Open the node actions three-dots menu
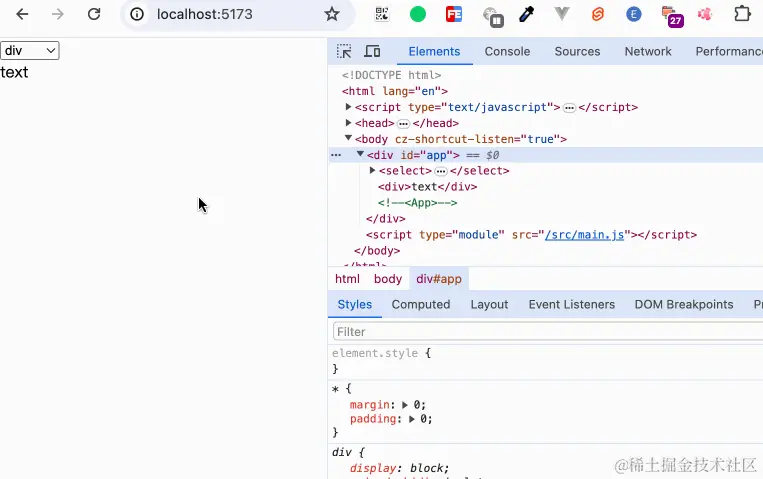 click(x=336, y=155)
